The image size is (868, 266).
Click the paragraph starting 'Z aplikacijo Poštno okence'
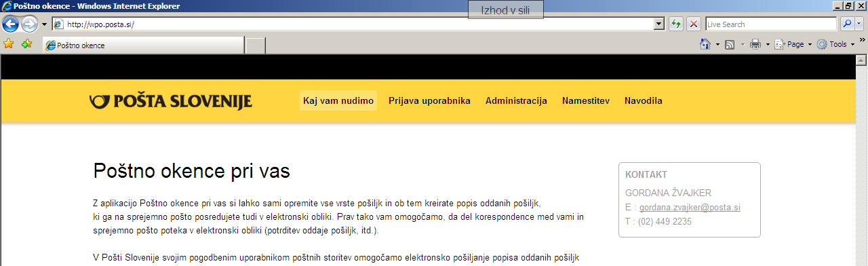(338, 216)
